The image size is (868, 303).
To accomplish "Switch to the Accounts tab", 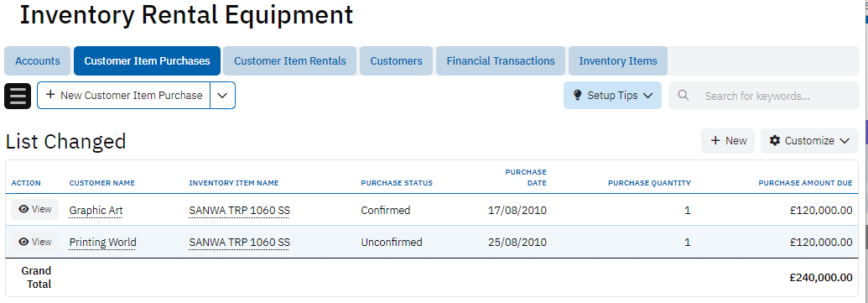I will point(38,61).
